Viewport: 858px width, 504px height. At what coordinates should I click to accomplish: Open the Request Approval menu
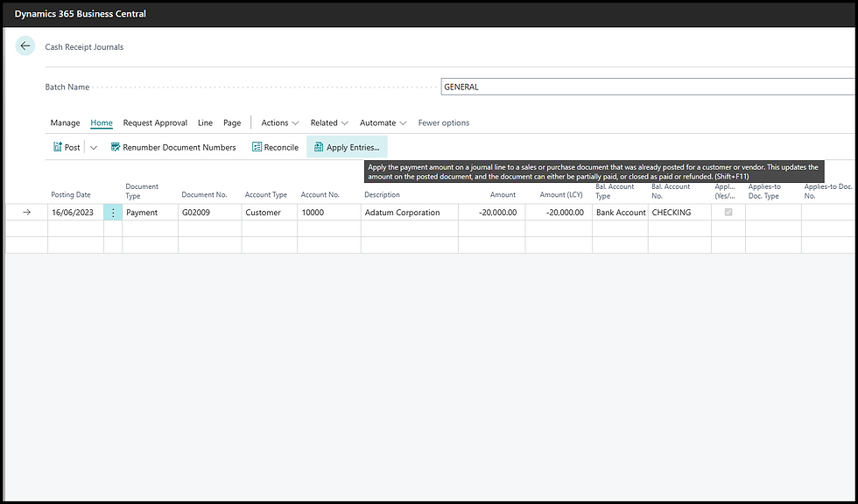coord(155,123)
